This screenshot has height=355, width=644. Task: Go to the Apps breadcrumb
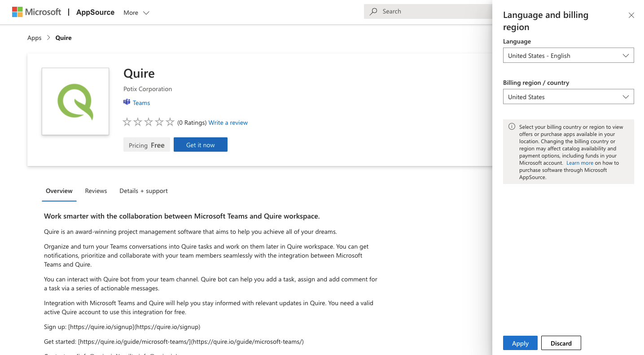point(35,38)
